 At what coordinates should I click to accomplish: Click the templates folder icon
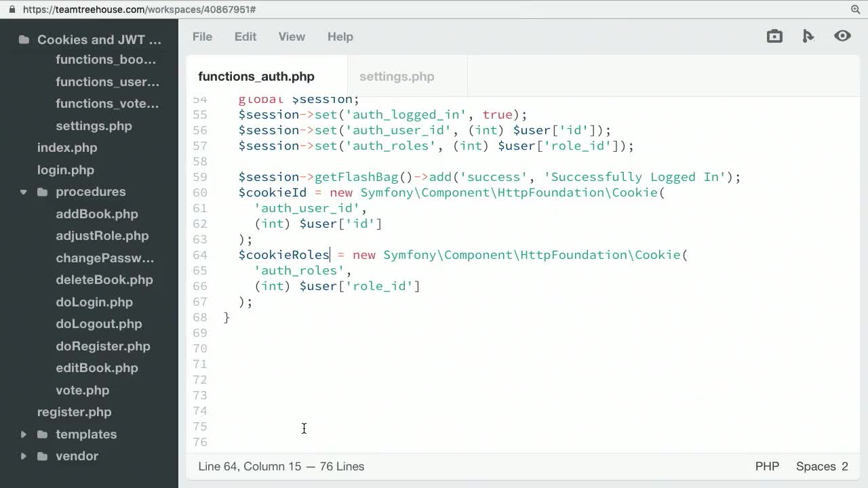(x=42, y=434)
